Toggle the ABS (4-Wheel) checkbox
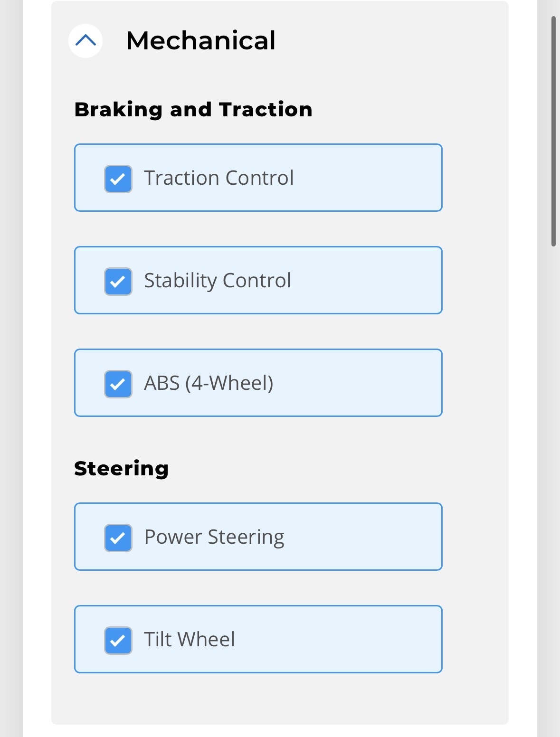 tap(118, 384)
